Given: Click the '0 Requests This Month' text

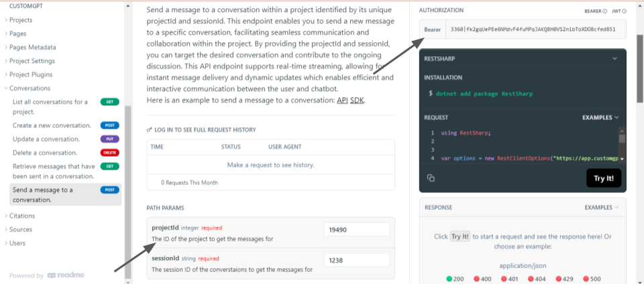Looking at the screenshot, I should (x=189, y=183).
